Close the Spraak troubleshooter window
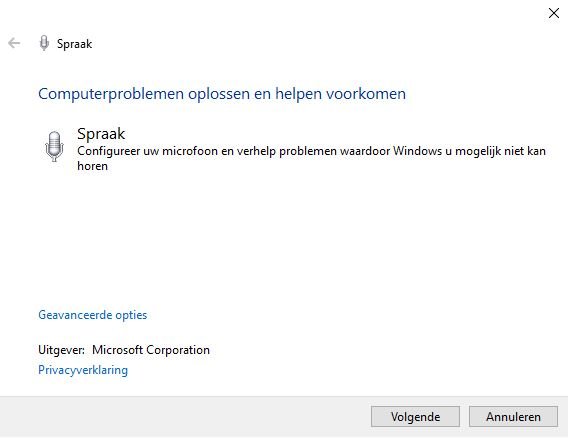 554,13
